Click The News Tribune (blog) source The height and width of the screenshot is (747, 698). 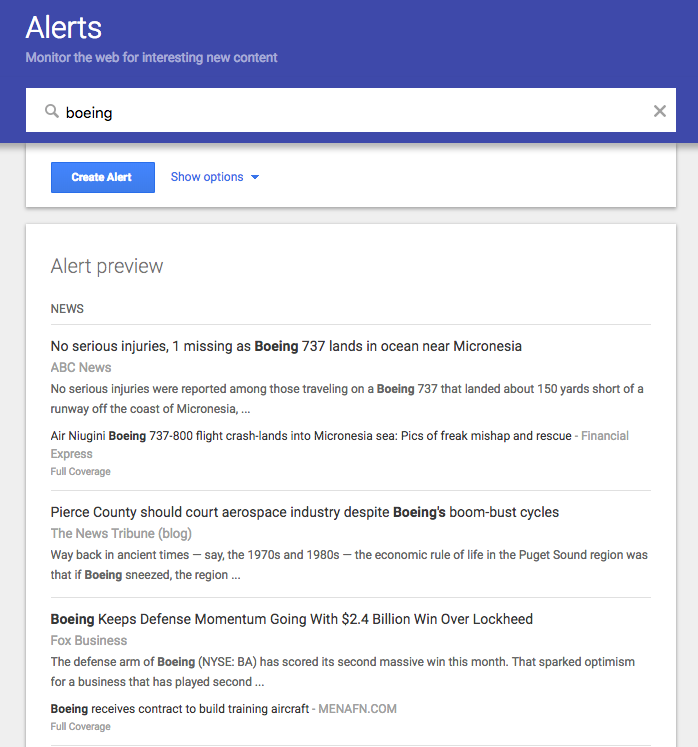121,533
